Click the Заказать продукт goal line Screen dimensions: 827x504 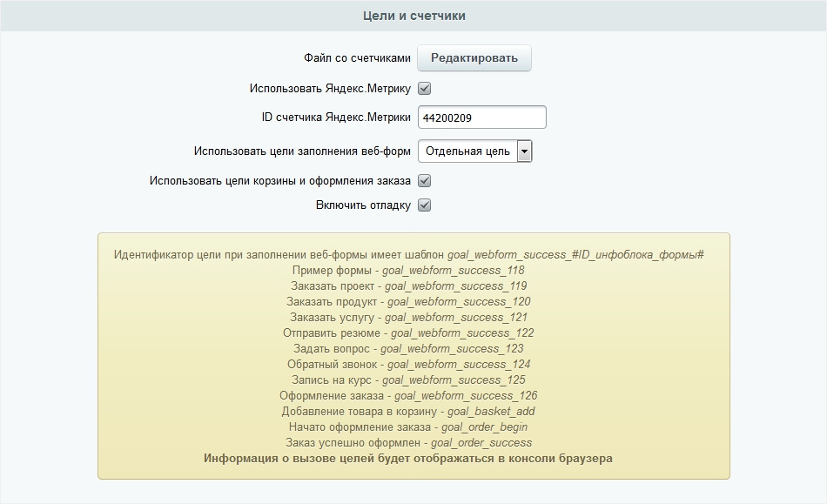[408, 302]
